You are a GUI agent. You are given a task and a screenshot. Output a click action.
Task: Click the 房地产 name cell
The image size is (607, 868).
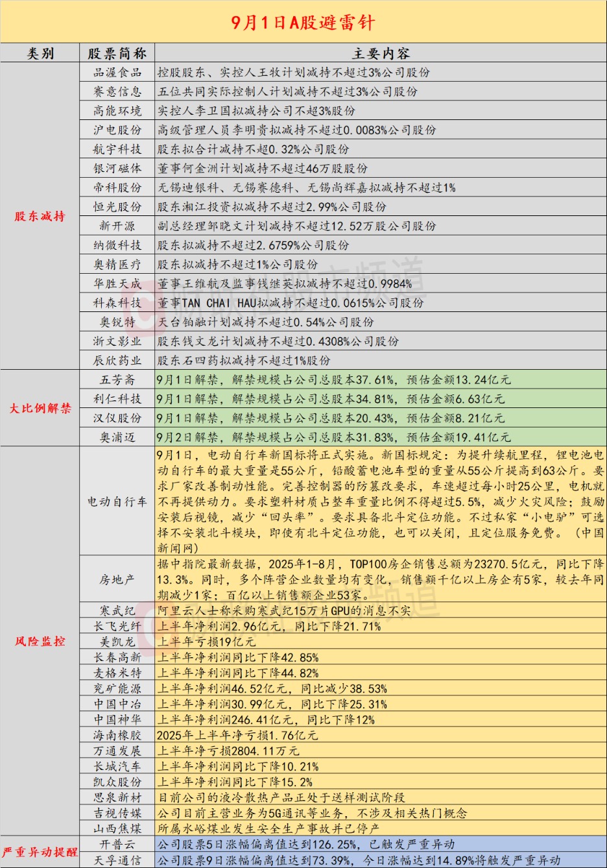[x=117, y=579]
